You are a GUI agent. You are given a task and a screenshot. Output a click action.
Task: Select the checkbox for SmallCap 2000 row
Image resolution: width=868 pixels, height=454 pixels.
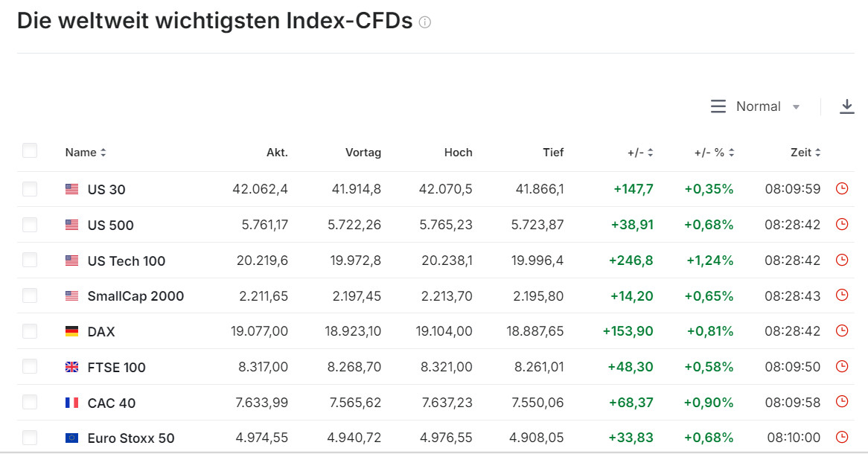30,296
